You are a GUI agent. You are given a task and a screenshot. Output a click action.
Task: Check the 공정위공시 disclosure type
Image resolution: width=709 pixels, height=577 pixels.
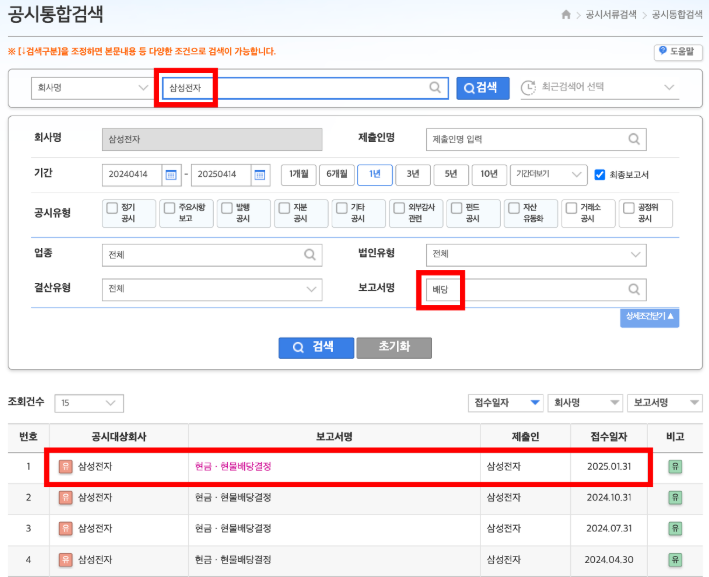tap(629, 208)
